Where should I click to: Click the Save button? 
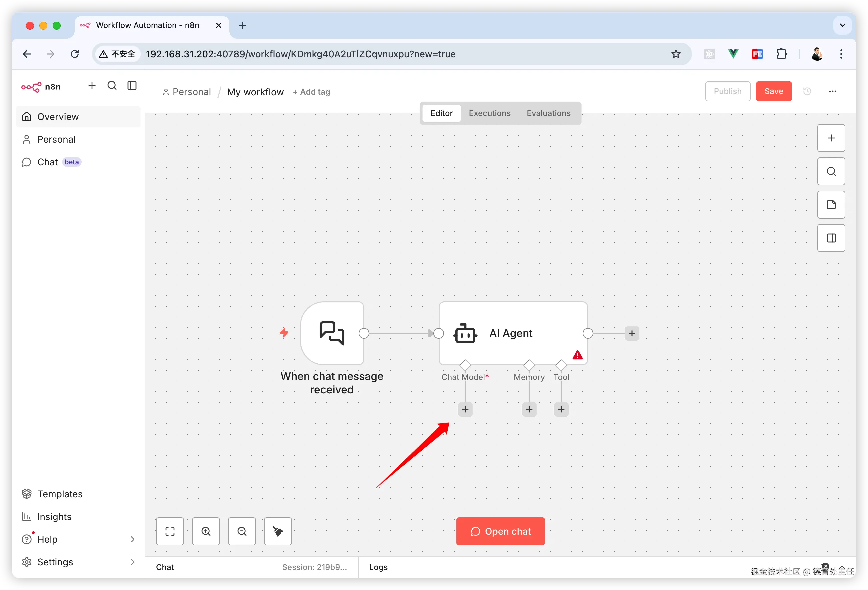point(774,91)
